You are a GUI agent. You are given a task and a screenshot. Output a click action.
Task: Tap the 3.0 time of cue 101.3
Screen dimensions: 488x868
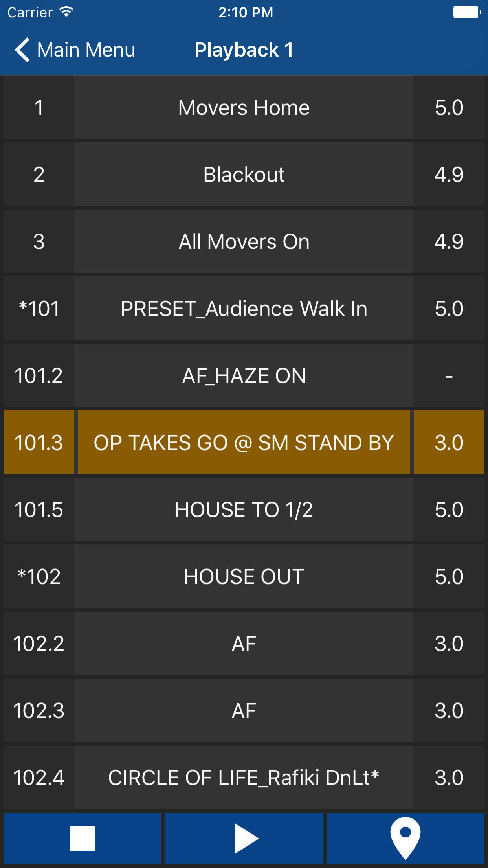coord(449,442)
